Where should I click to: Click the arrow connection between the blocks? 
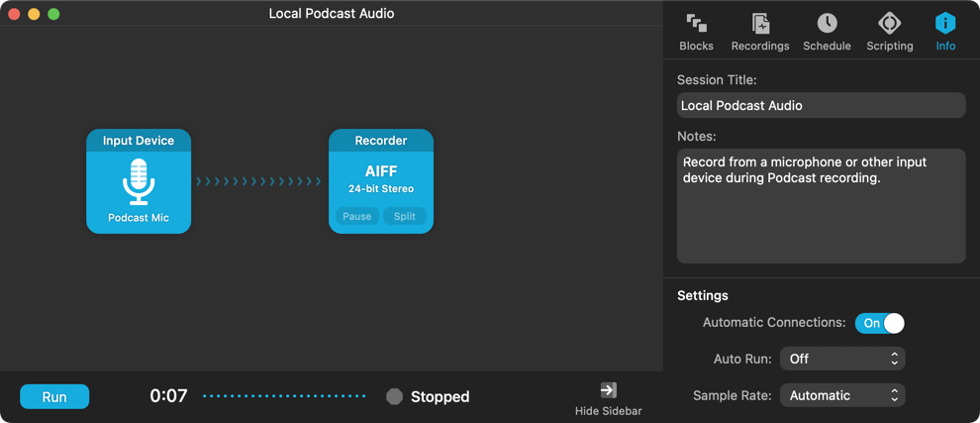258,181
